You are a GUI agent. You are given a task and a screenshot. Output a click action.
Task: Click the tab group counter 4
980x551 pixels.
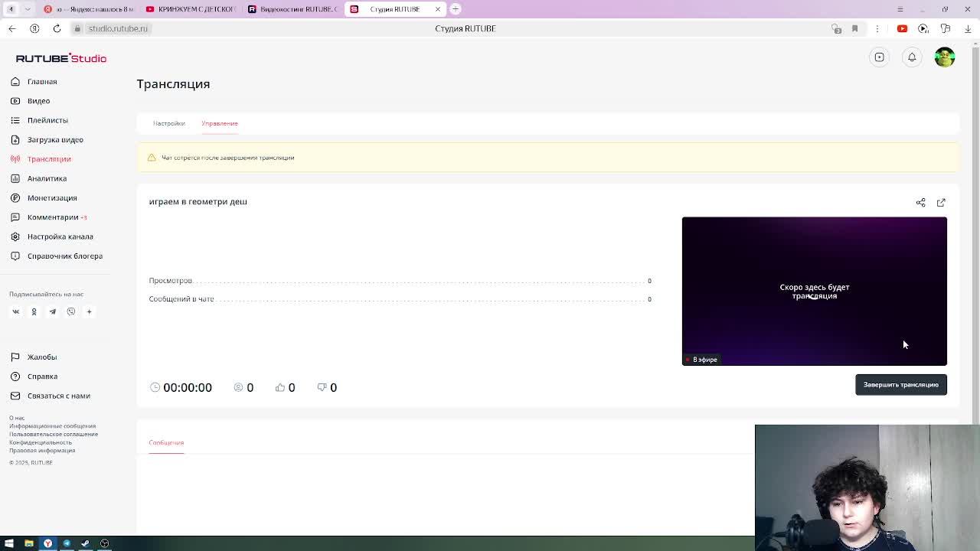11,9
